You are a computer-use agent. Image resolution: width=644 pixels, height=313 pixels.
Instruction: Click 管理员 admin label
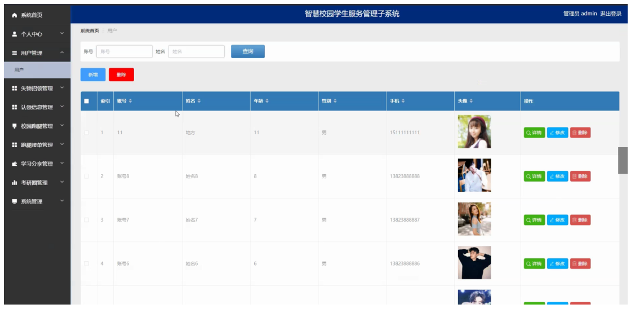click(x=580, y=14)
